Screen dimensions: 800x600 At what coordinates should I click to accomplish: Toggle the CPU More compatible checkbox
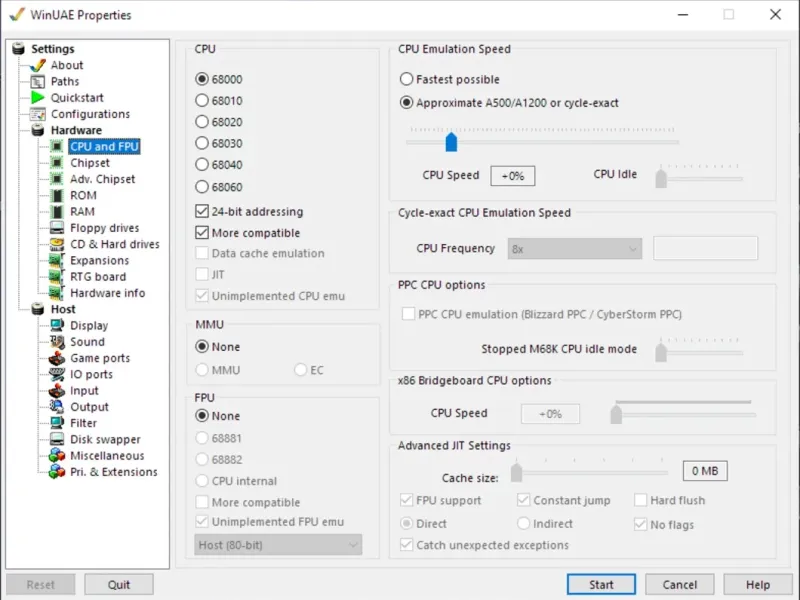tap(202, 233)
